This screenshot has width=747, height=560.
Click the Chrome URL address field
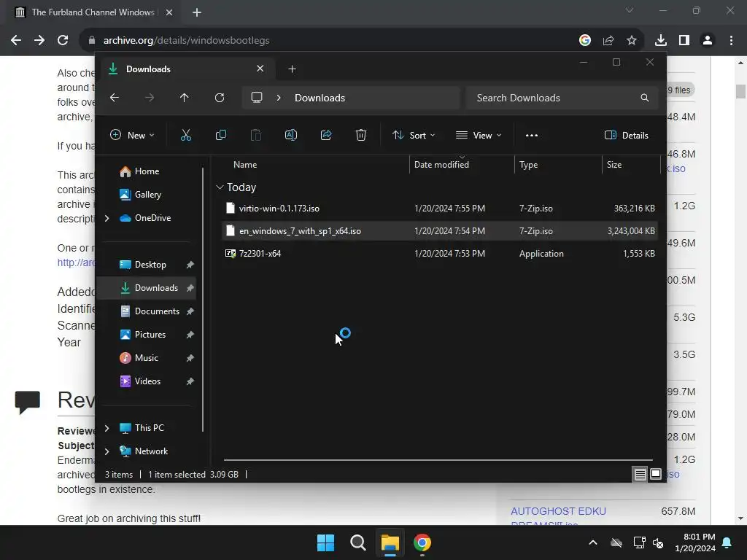coord(329,41)
